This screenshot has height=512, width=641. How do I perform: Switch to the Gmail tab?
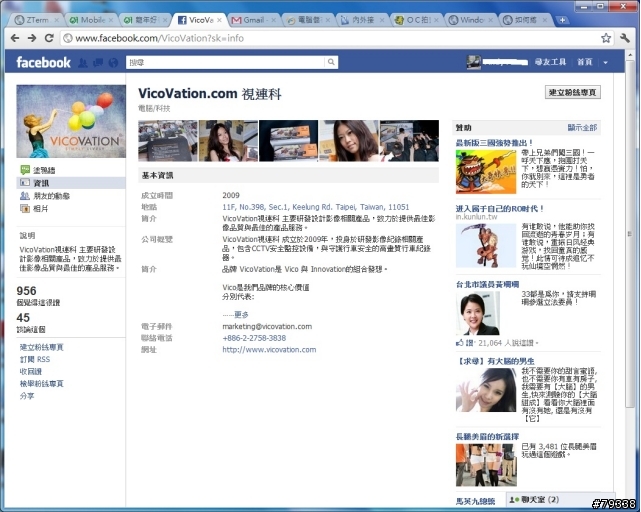pos(253,20)
